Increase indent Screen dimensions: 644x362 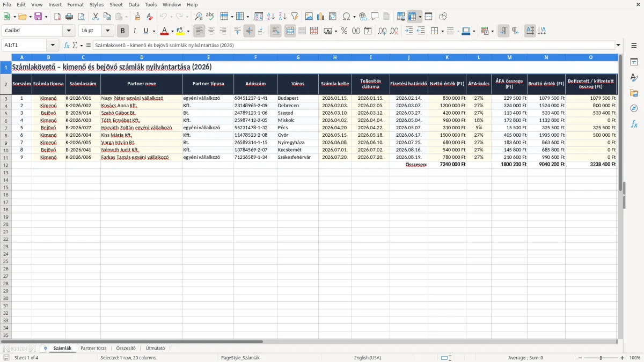(409, 31)
